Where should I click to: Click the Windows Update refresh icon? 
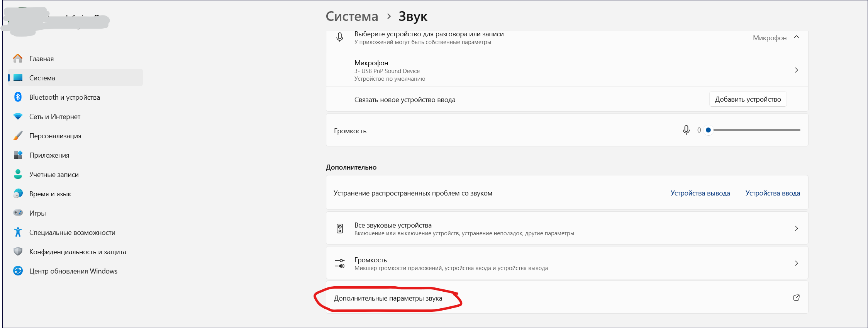point(18,271)
